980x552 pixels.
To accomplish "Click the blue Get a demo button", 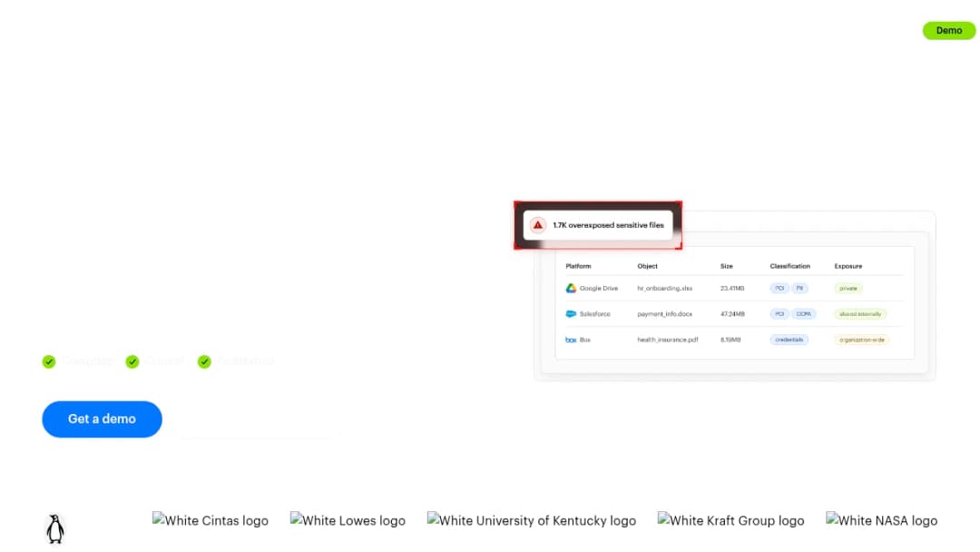I will click(x=102, y=419).
